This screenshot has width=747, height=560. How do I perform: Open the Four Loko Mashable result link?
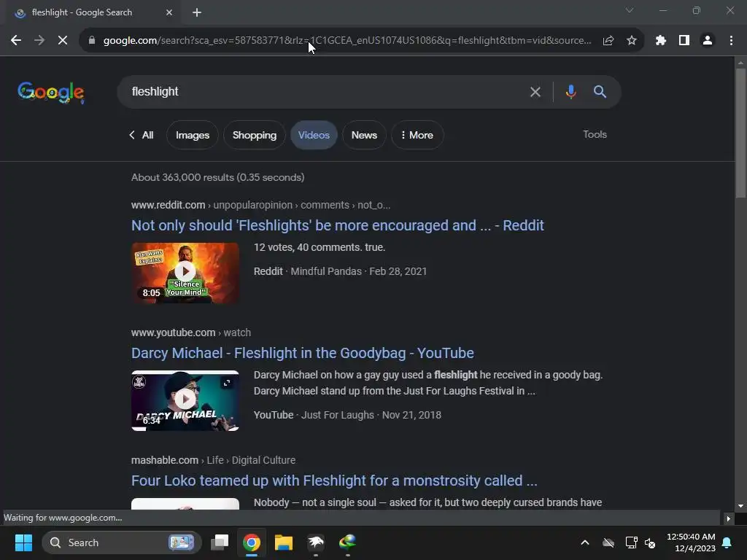(x=334, y=481)
